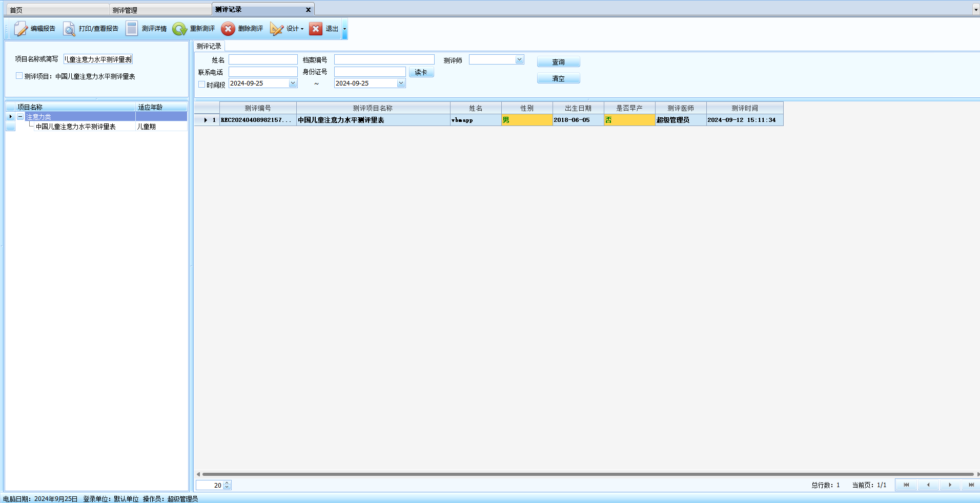The width and height of the screenshot is (980, 503).
Task: Click the 姓名 name input field
Action: [263, 60]
